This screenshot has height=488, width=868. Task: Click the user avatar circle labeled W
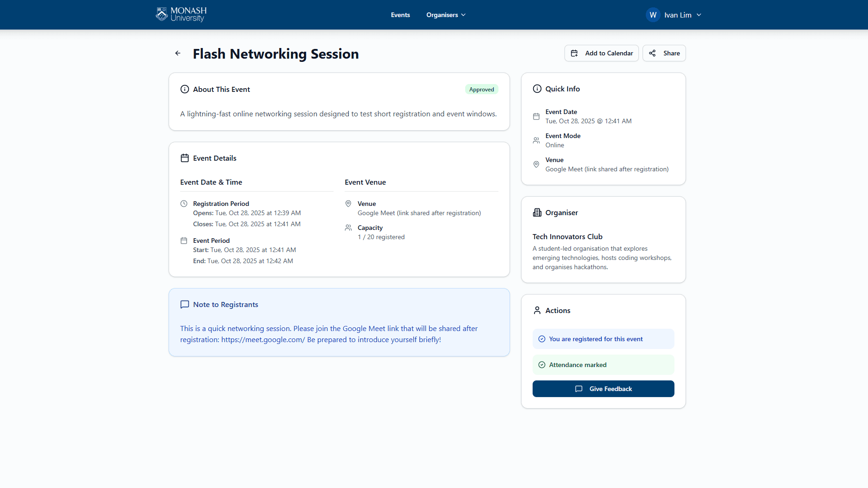[x=653, y=15]
